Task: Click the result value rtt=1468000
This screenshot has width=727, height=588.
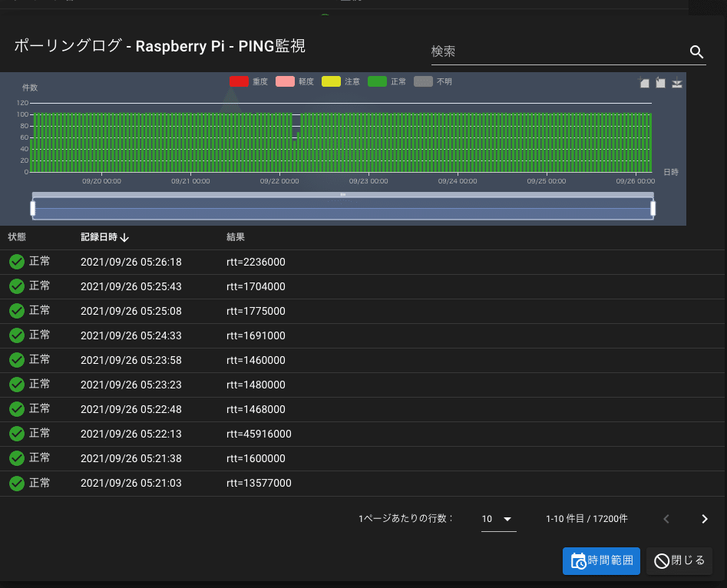Action: pyautogui.click(x=256, y=409)
